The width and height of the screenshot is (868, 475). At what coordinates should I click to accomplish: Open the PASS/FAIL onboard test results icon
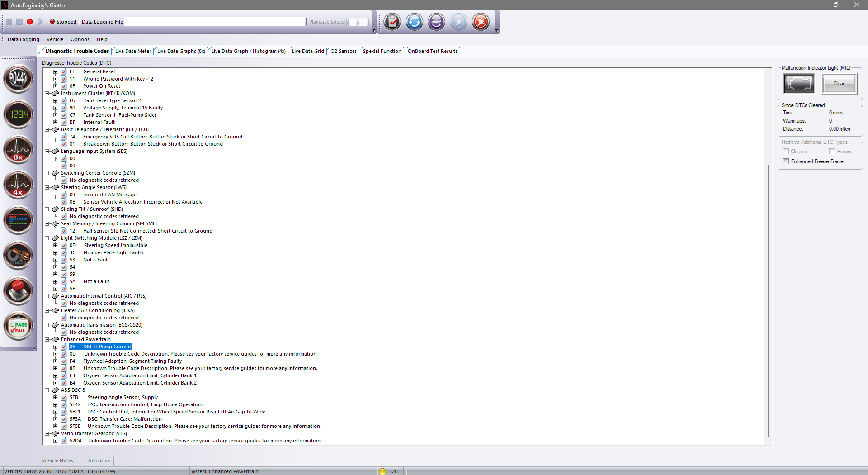point(18,326)
